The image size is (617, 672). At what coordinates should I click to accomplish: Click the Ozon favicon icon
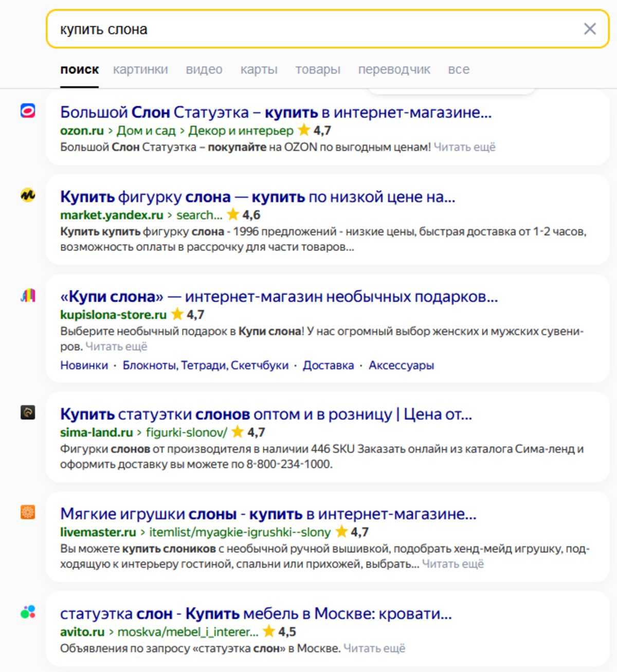28,111
